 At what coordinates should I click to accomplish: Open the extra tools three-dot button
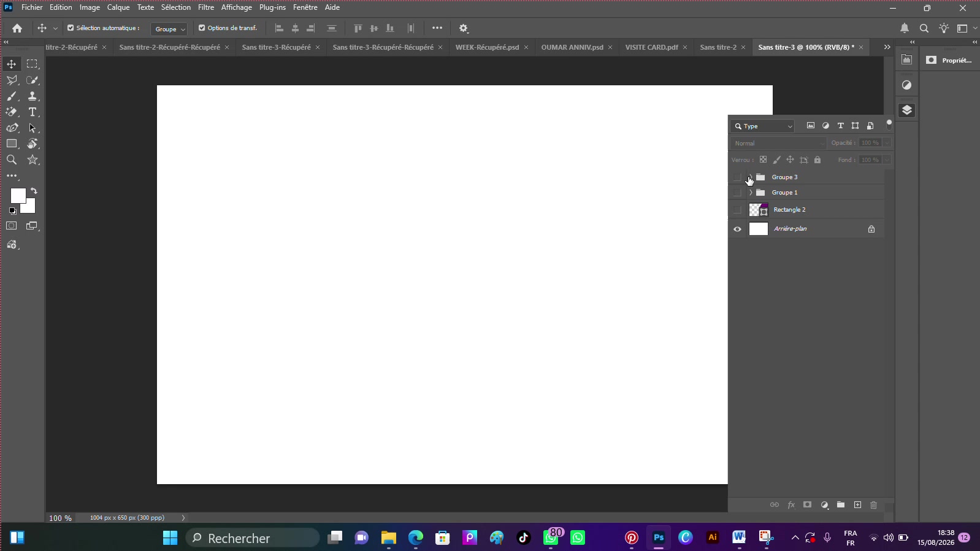[12, 176]
